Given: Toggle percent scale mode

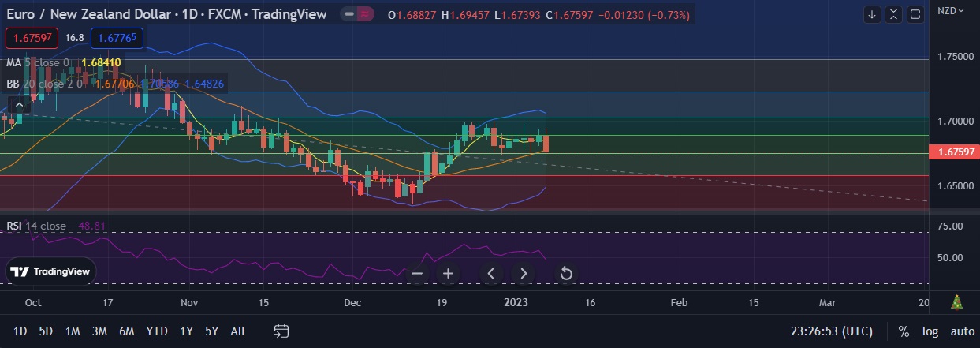Looking at the screenshot, I should pyautogui.click(x=904, y=331).
